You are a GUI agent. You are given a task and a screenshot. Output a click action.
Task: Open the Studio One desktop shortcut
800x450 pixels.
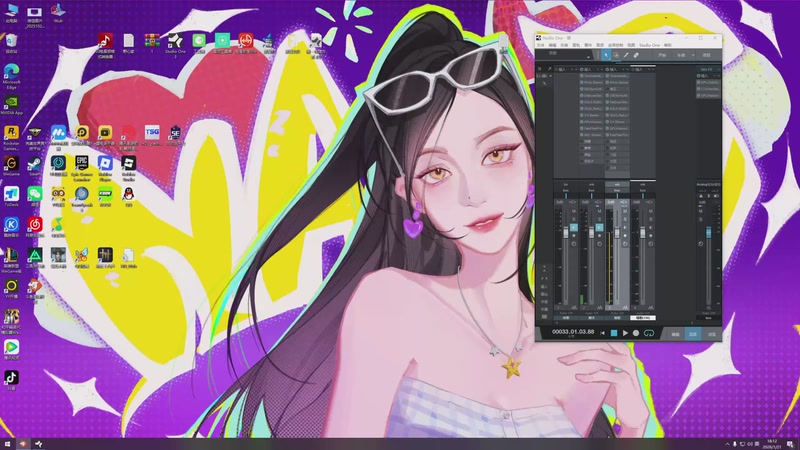176,44
